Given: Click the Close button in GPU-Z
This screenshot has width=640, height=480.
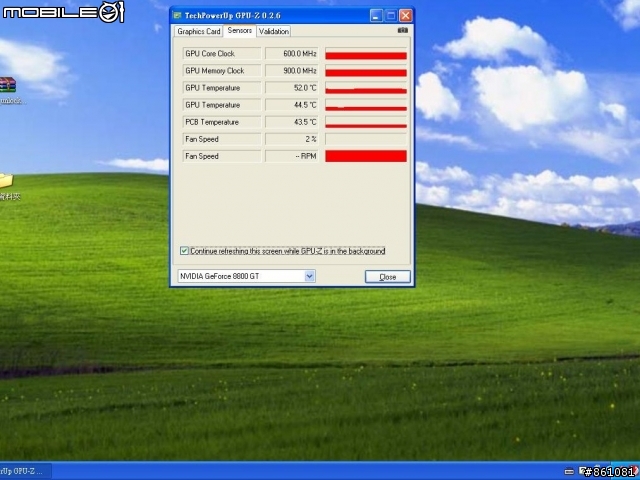Looking at the screenshot, I should (x=387, y=277).
